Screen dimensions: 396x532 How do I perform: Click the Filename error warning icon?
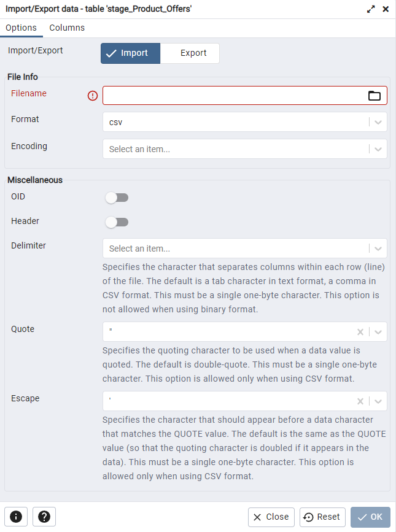(93, 96)
